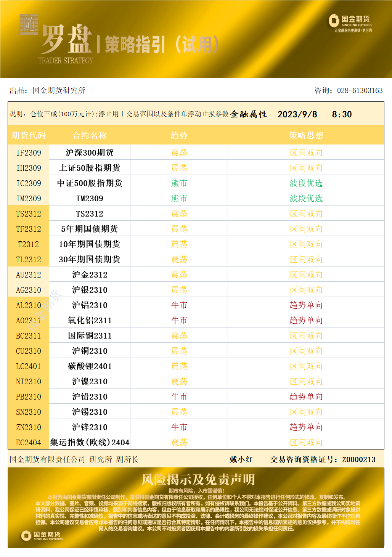The image size is (392, 557).
Task: Click the 风险揭示及免责声明 heading
Action: tap(198, 479)
